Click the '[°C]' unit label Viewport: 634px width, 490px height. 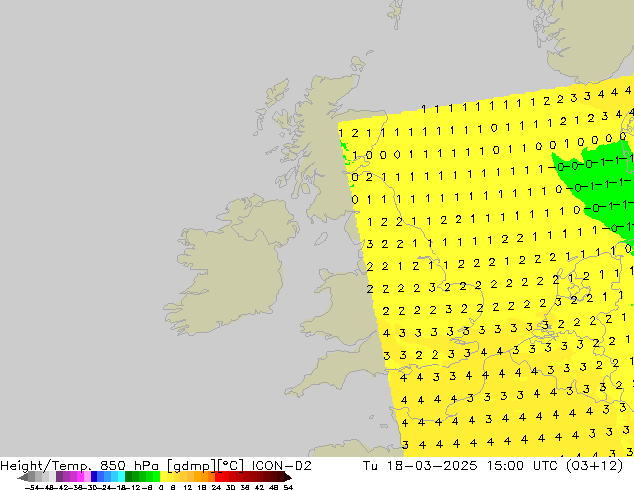pyautogui.click(x=231, y=465)
